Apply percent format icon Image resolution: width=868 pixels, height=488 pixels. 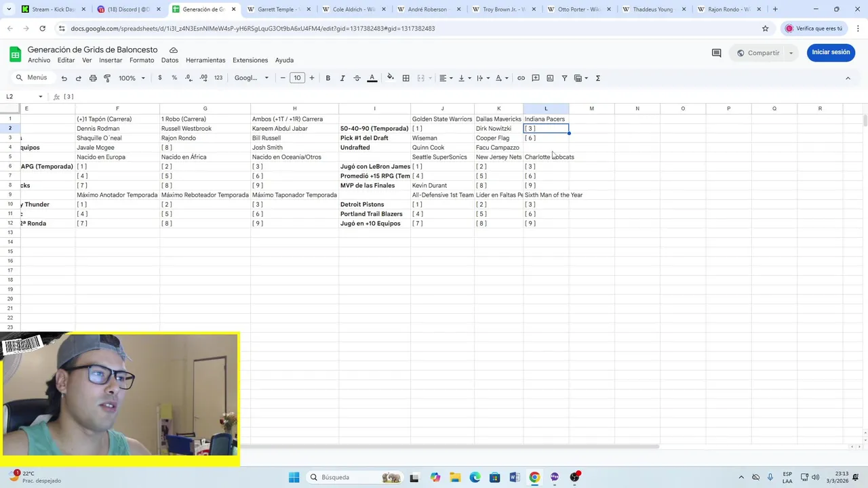click(174, 78)
